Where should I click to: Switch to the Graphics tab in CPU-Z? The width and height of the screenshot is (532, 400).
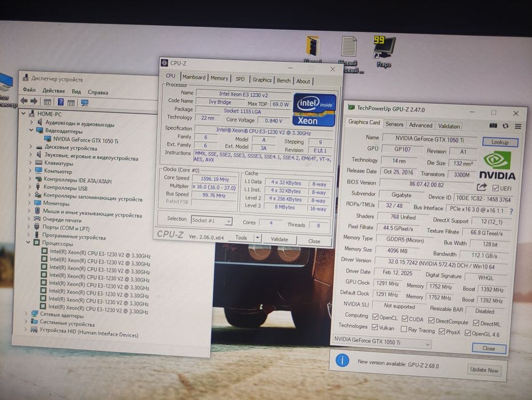261,79
